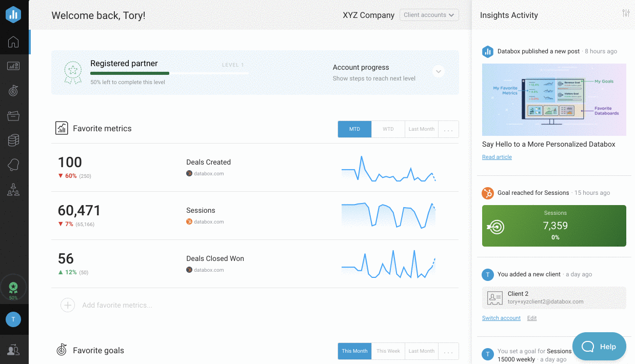Click Show steps to reach next level

tap(374, 78)
